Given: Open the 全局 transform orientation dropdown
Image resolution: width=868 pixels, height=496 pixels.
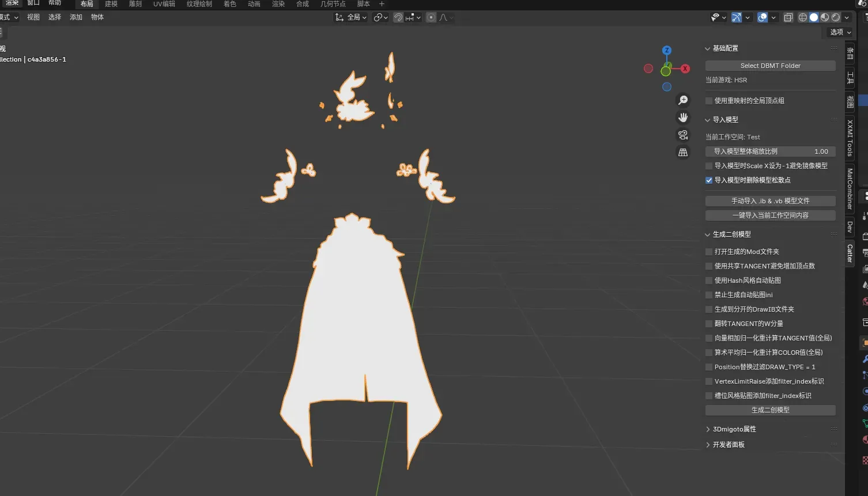Looking at the screenshot, I should (x=352, y=17).
